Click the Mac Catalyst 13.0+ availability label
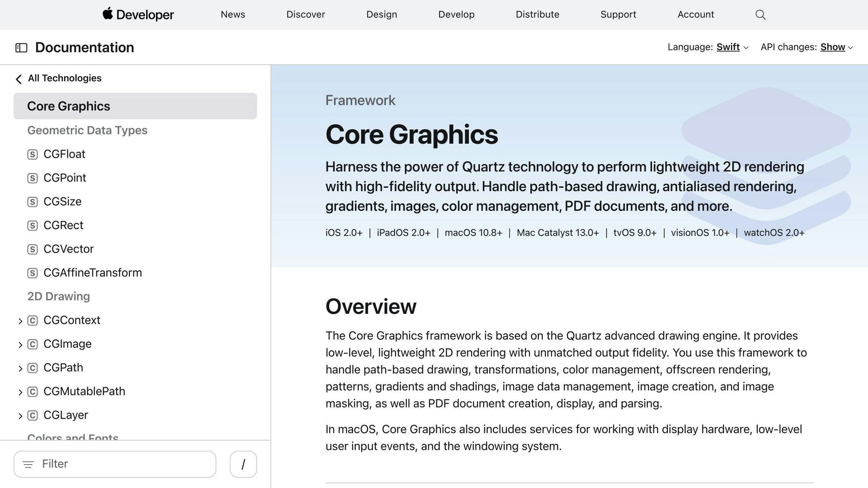Viewport: 868px width, 488px height. tap(558, 233)
